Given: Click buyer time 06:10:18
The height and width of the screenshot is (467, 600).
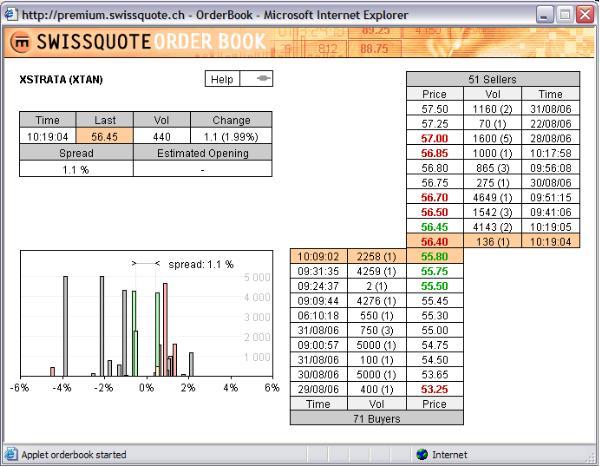Looking at the screenshot, I should click(x=318, y=315).
